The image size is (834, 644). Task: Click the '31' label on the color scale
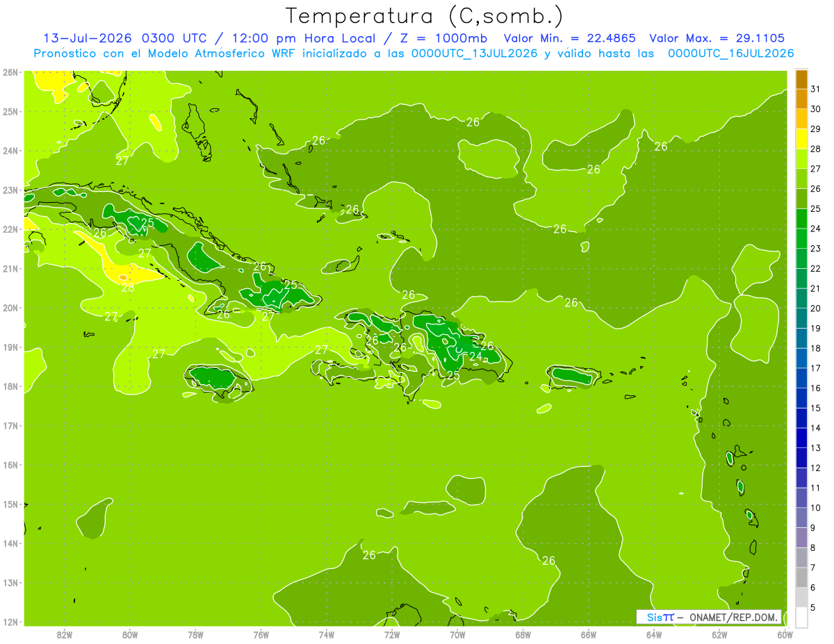[x=816, y=89]
